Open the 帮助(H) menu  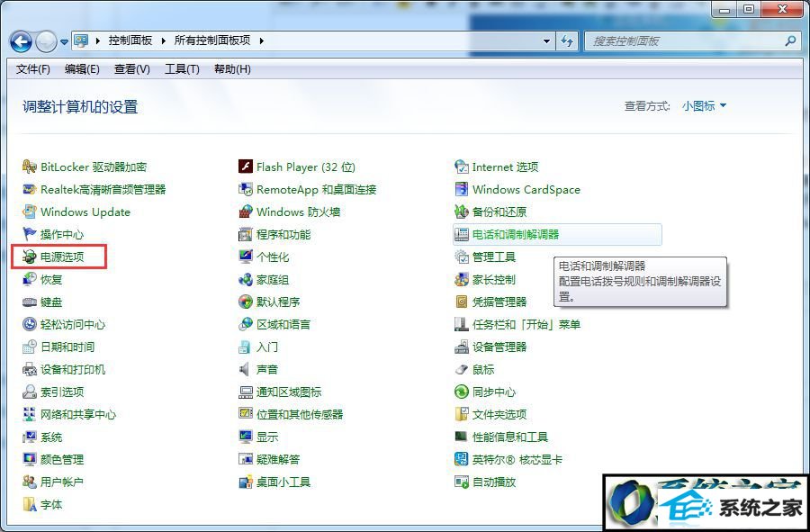pos(232,69)
